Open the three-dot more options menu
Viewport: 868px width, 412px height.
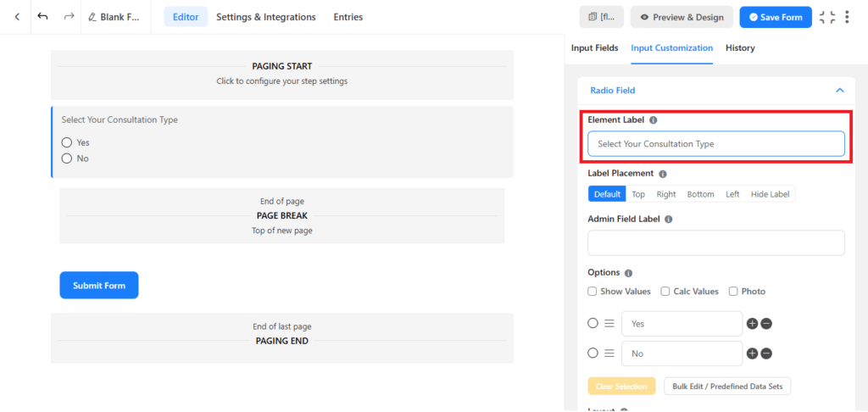(x=847, y=17)
